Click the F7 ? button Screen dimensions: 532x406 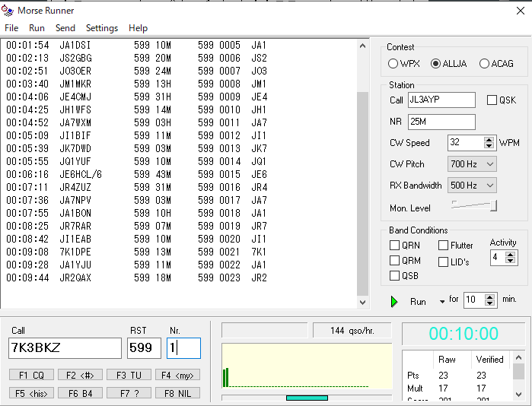tap(129, 394)
